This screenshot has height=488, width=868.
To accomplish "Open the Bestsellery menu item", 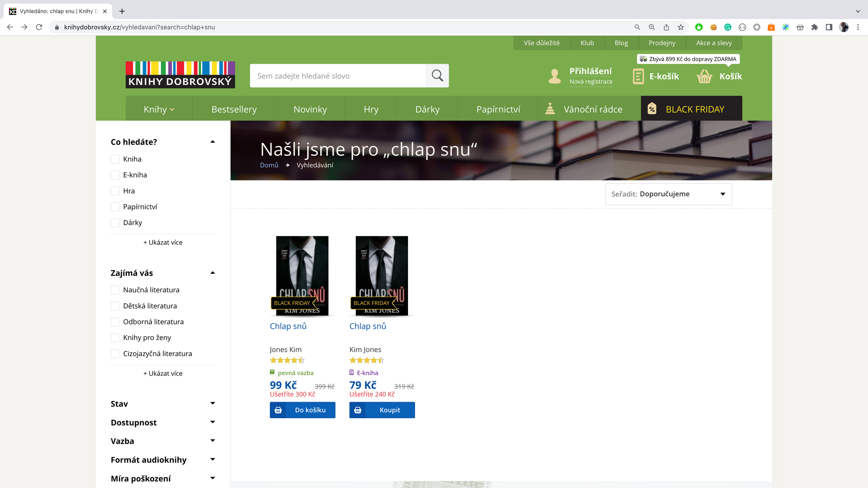I will (234, 109).
